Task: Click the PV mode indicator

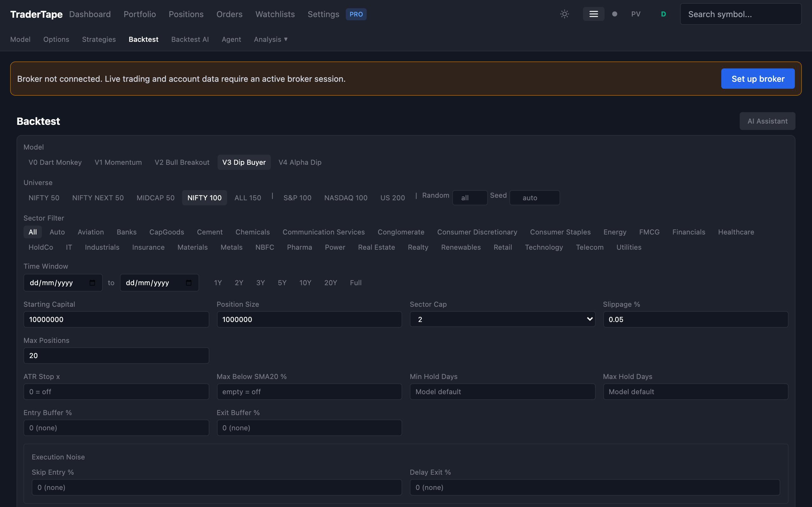Action: (x=636, y=14)
